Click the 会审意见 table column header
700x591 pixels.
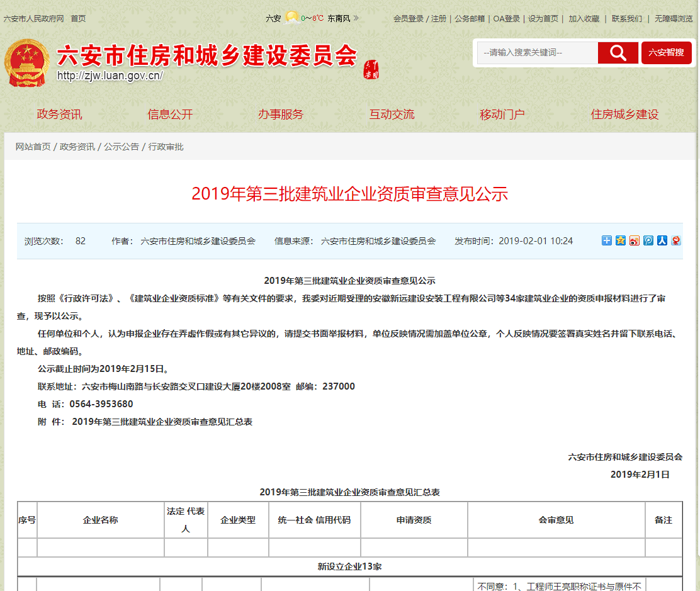click(556, 520)
